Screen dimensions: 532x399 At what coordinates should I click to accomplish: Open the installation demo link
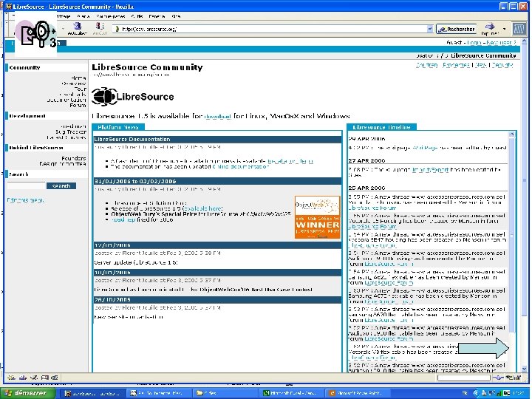290,161
